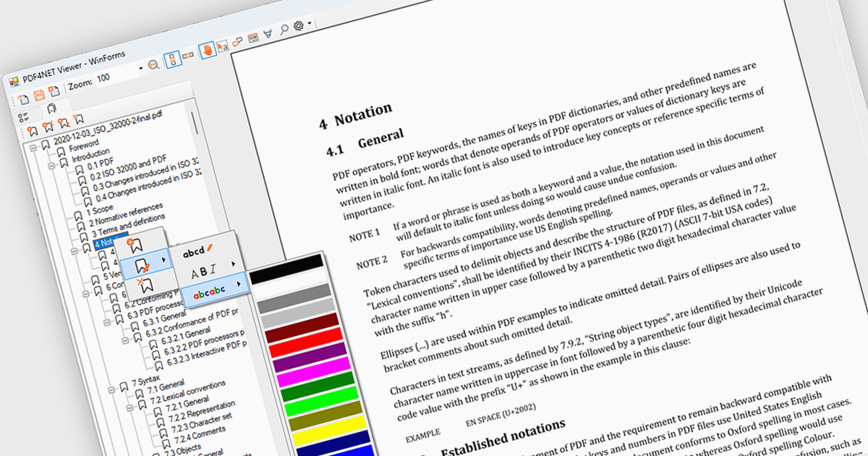Click the Delete bookmark icon in popup menu

tap(145, 283)
